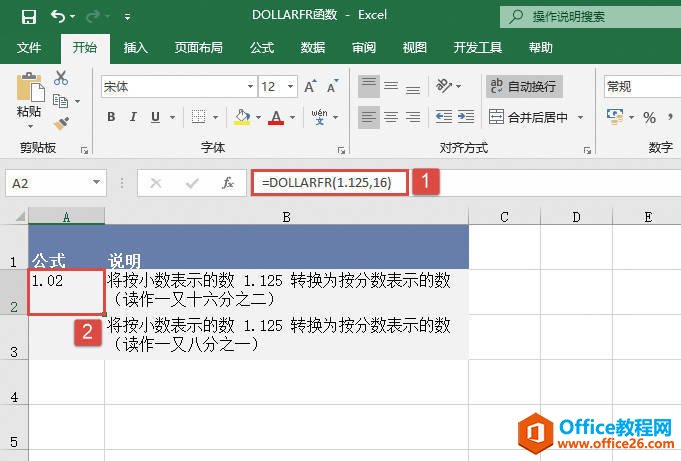Open the Customize Quick Access Toolbar arrow
Screen dimensions: 681x461
(127, 17)
